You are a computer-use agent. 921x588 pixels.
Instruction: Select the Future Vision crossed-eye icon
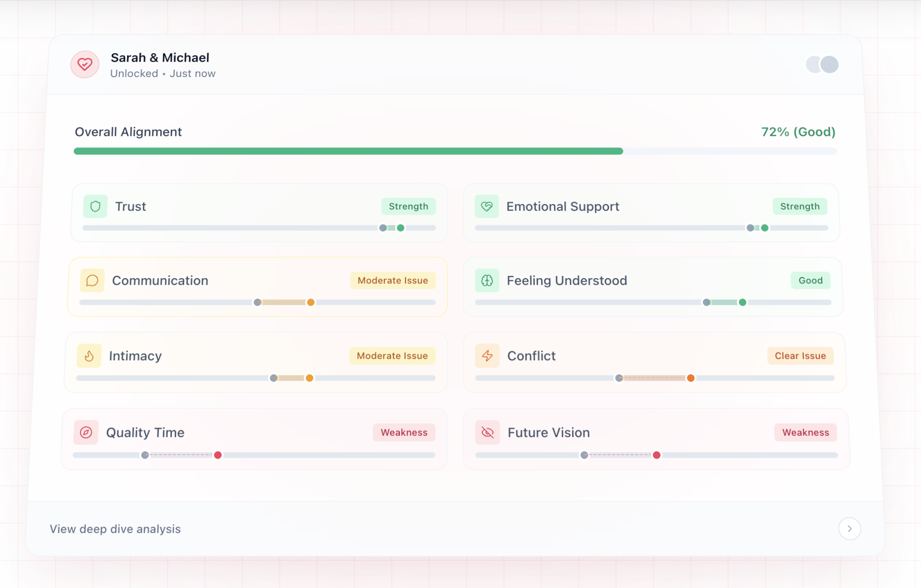tap(488, 433)
